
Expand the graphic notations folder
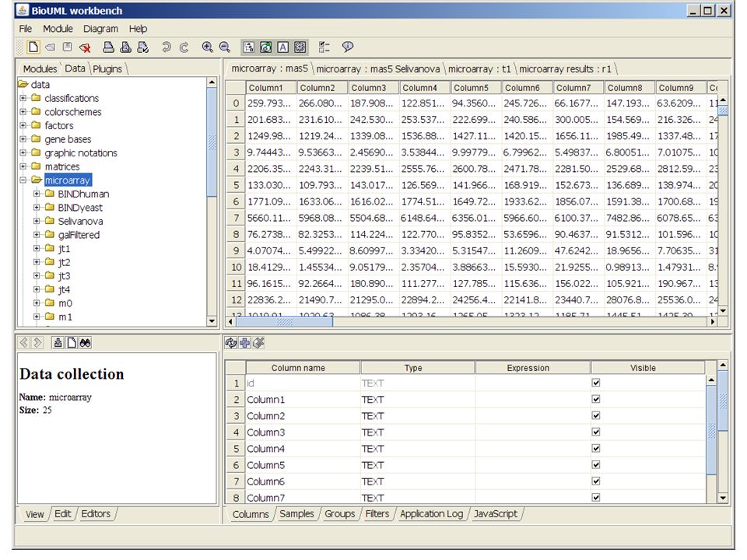(x=23, y=153)
